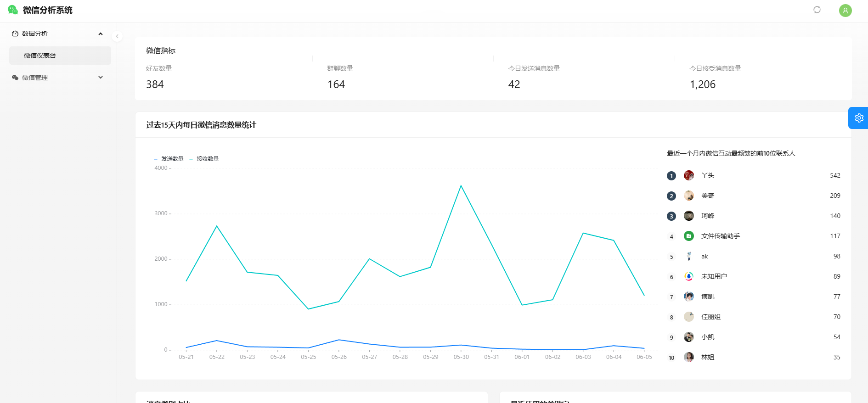Expand the 微信管理 menu chevron
The image size is (868, 403).
[101, 78]
